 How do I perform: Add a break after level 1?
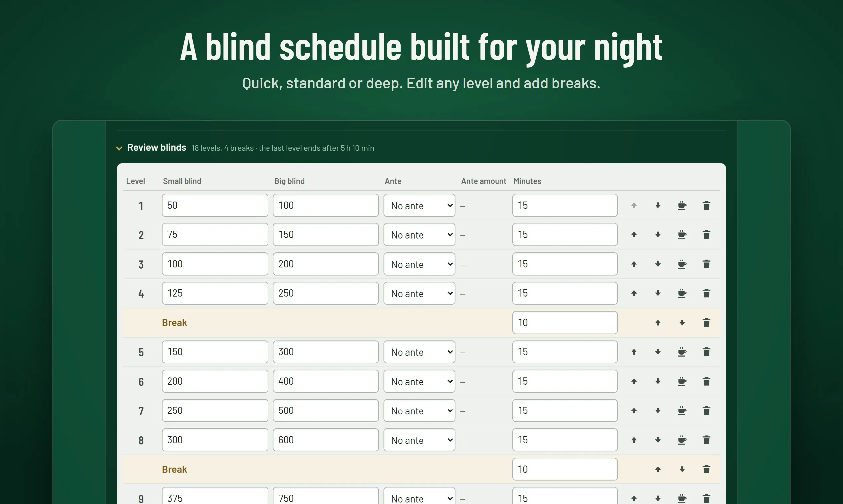[x=682, y=206]
